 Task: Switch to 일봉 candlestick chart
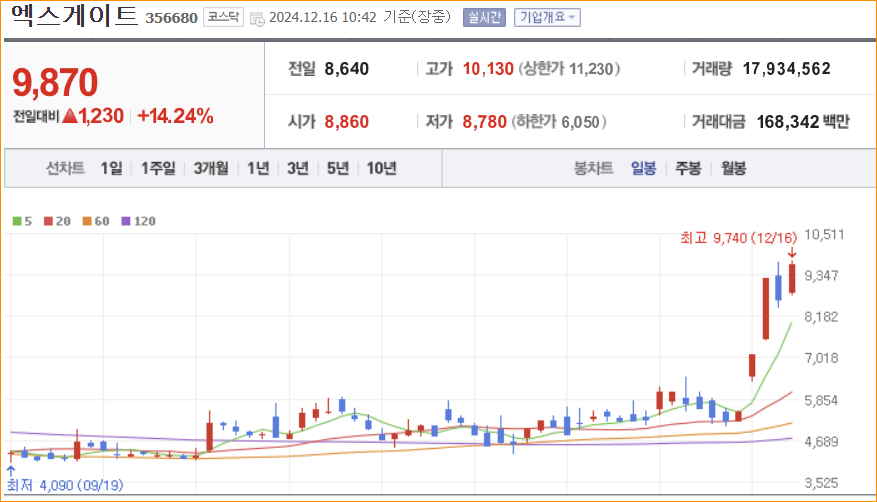point(643,168)
